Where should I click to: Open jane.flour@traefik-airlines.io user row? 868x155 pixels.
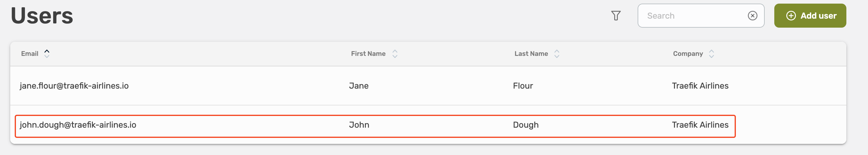(74, 86)
